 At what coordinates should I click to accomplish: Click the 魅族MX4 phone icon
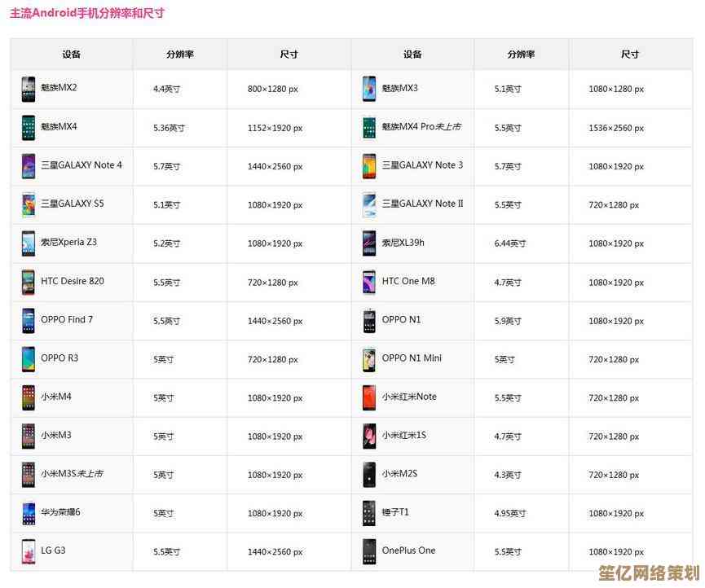(29, 128)
